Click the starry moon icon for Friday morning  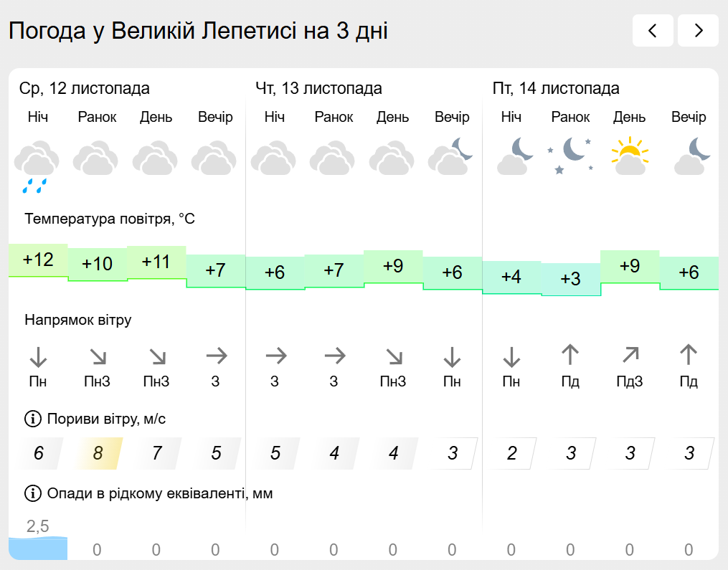coord(570,156)
